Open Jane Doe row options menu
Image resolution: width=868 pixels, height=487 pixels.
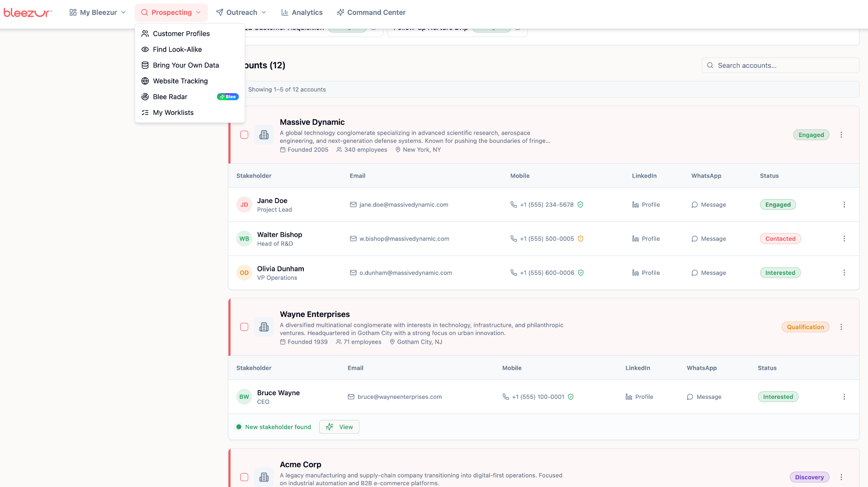[844, 205]
